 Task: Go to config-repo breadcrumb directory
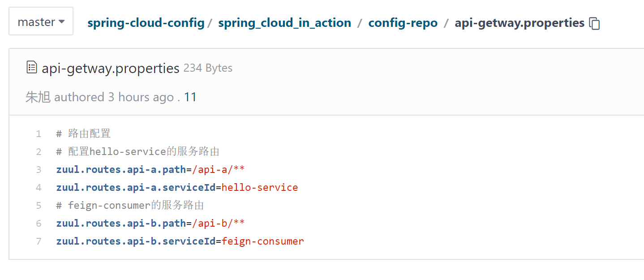coord(403,23)
